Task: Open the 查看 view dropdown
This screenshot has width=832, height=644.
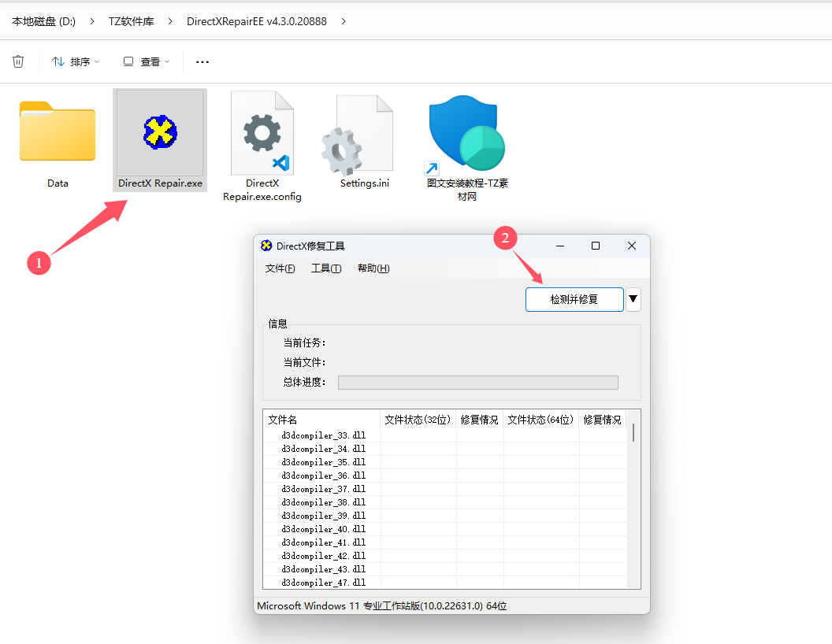Action: pos(146,61)
